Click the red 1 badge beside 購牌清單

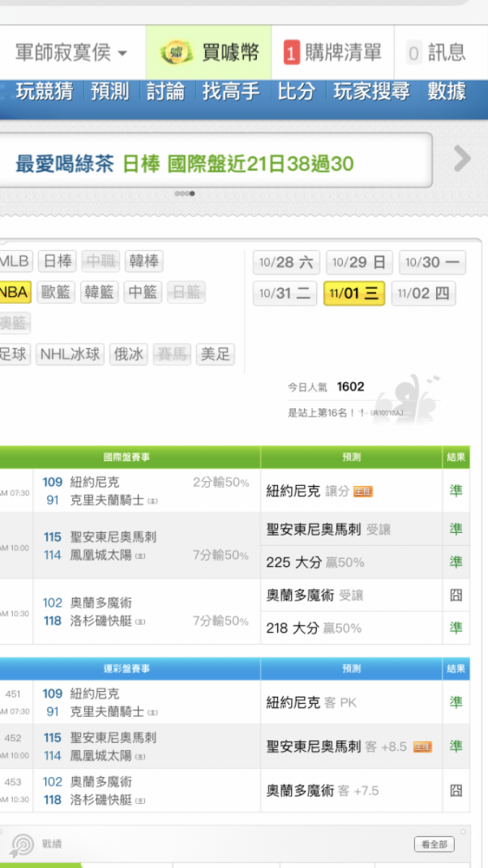click(292, 53)
